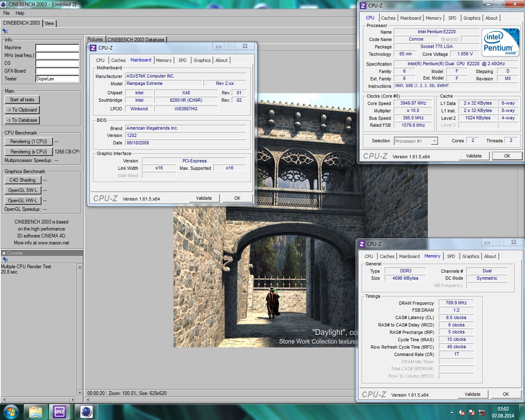Screen dimensions: 525x420
Task: Click the taskbar clock
Action: pyautogui.click(x=503, y=412)
